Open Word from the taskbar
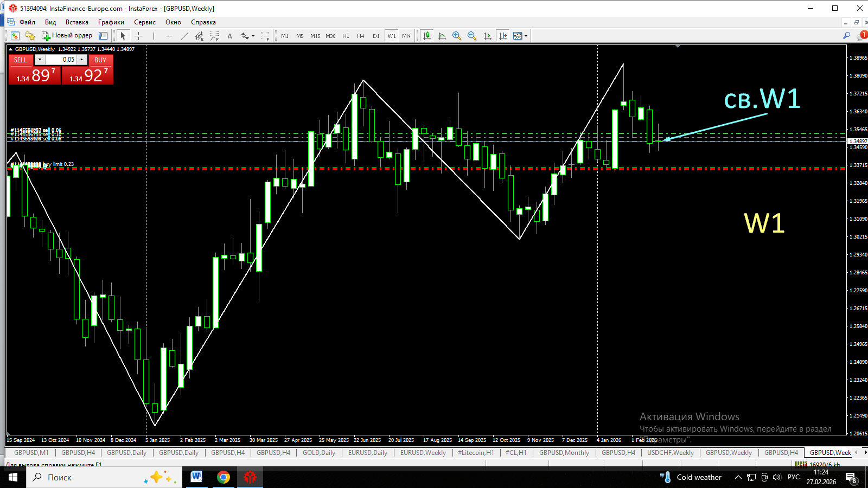868x488 pixels. pos(196,477)
